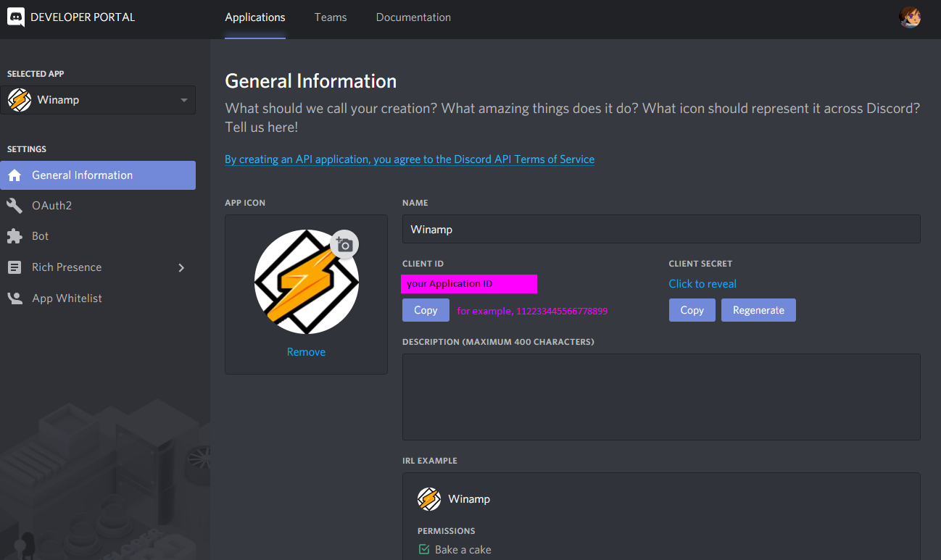Regenerate the client secret

[x=758, y=310]
